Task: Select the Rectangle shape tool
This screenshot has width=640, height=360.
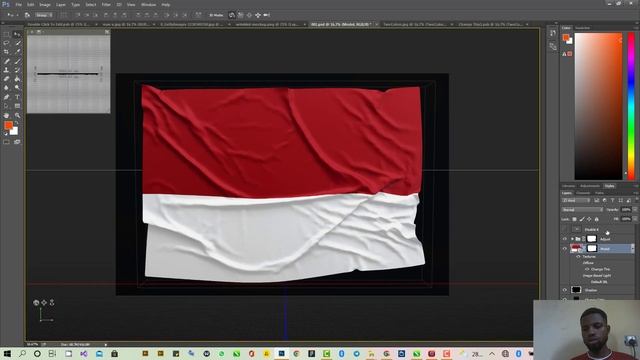Action: coord(17,106)
